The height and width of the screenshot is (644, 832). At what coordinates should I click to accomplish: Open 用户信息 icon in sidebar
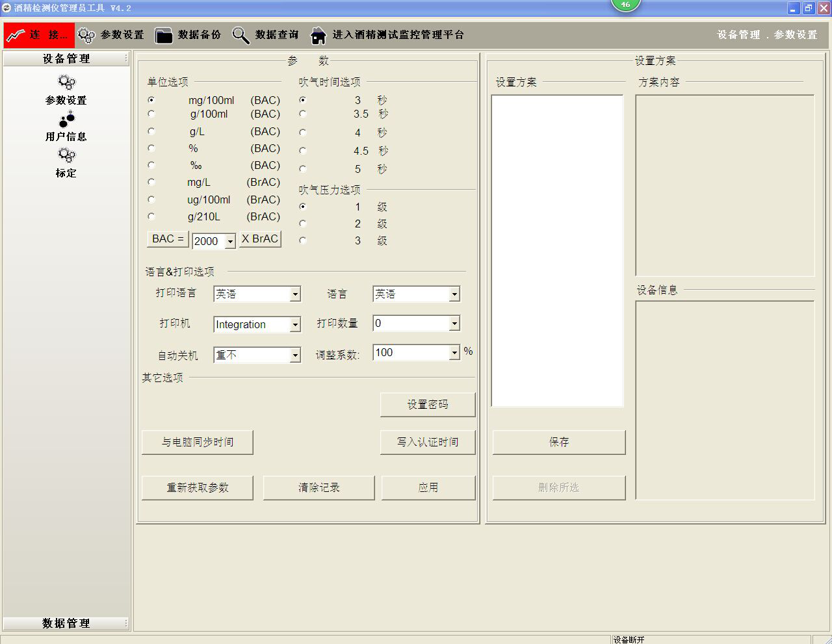coord(66,119)
